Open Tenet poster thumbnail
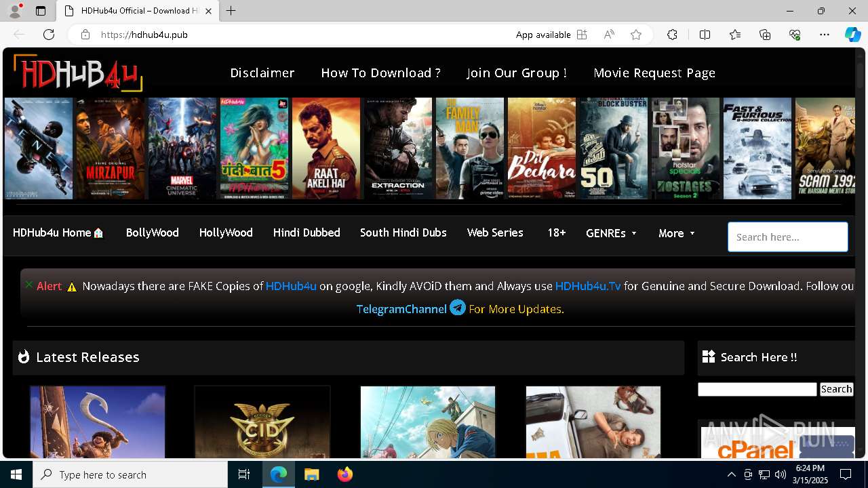This screenshot has height=488, width=868. click(x=39, y=148)
